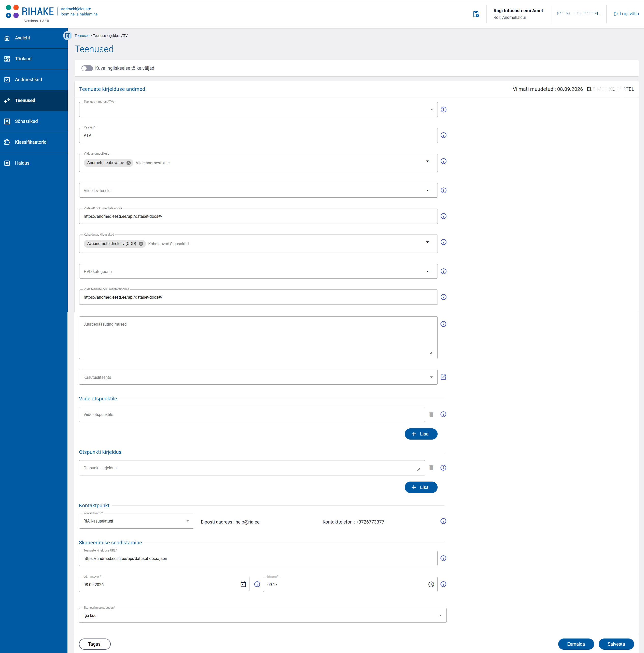Open Haldus in the sidebar

pyautogui.click(x=34, y=163)
